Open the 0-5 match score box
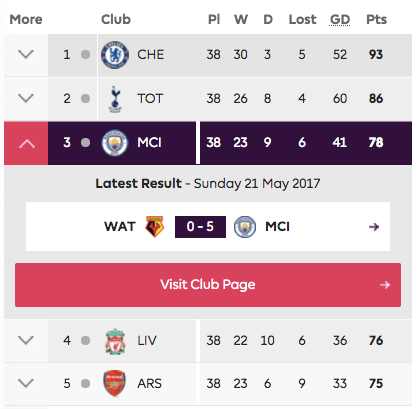This screenshot has width=418, height=409. coord(200,227)
